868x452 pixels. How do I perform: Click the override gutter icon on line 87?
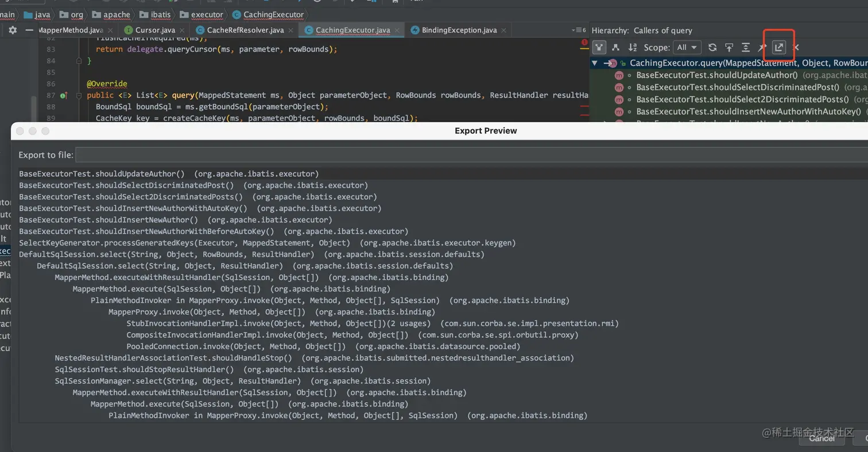[64, 96]
